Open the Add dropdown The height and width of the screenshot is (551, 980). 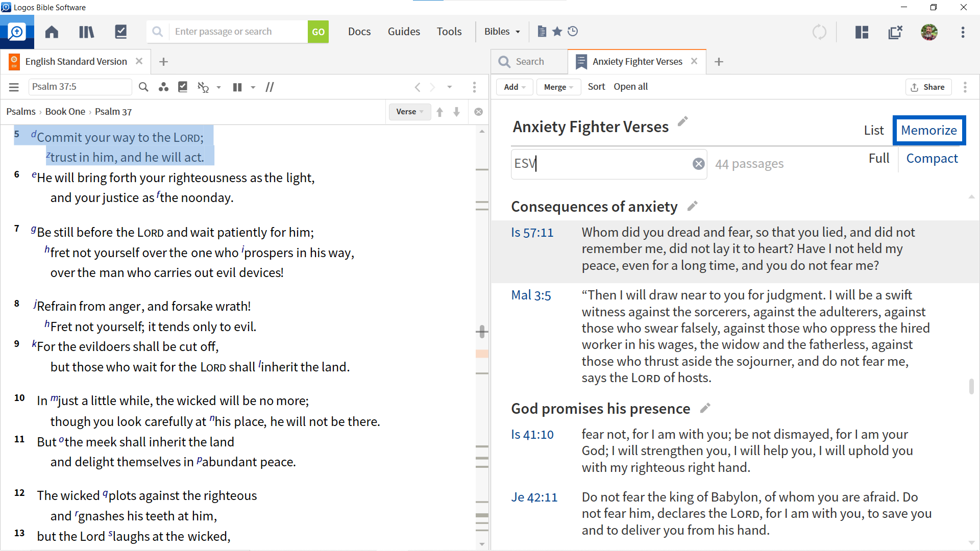515,87
